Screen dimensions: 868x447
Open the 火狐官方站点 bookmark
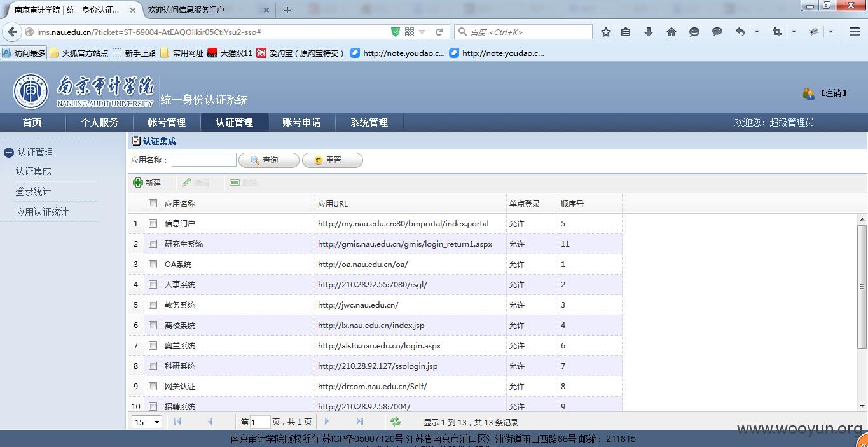79,53
